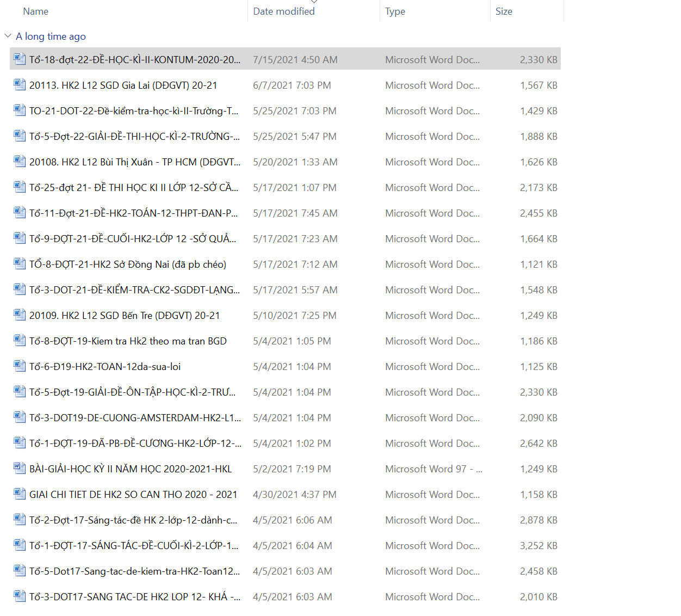Sort by Date modified column header
Image resolution: width=681 pixels, height=616 pixels.
[x=283, y=11]
